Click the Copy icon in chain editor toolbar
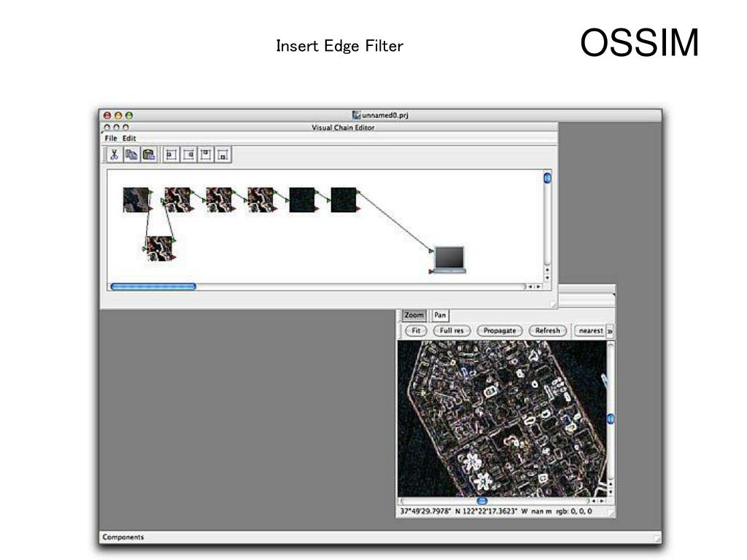 (131, 155)
